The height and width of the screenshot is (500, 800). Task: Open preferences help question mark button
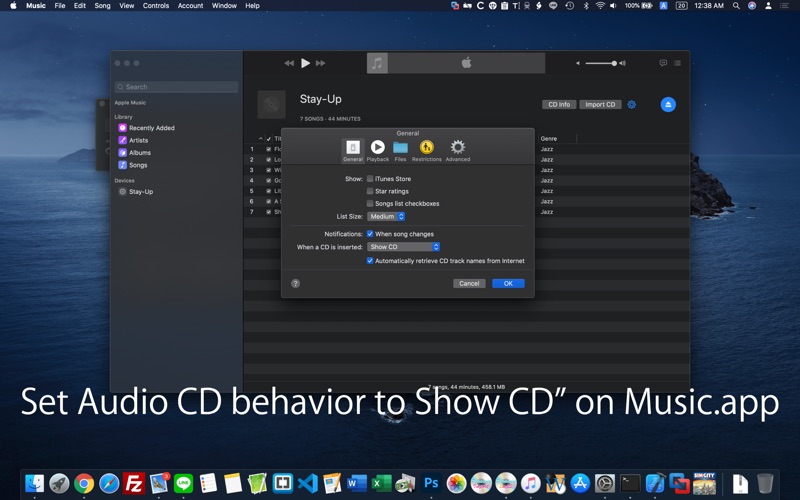[295, 283]
